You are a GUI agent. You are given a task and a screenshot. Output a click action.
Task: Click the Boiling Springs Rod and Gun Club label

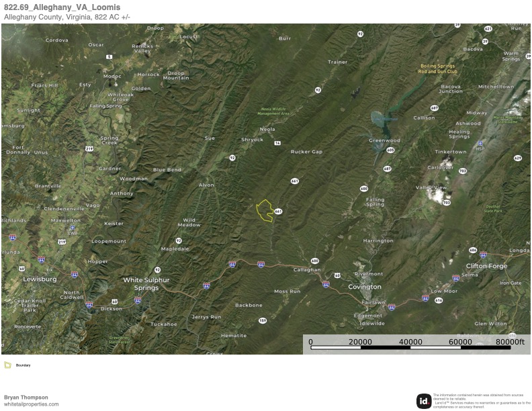437,69
